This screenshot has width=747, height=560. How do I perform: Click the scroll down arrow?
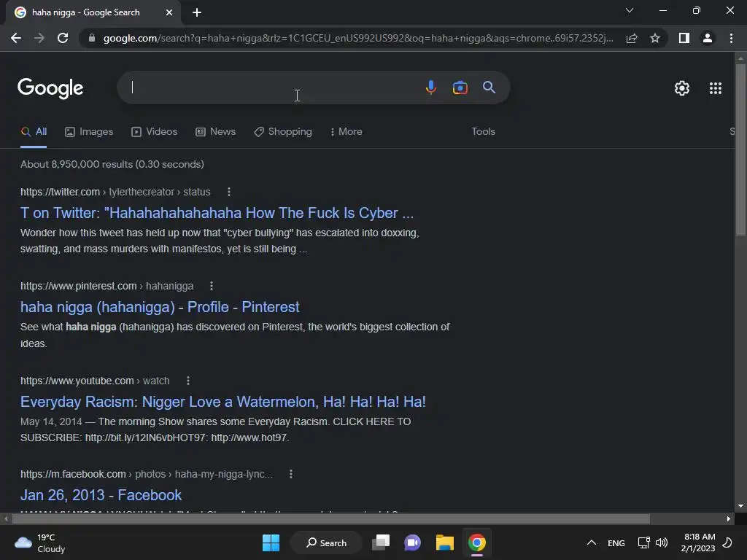click(740, 506)
